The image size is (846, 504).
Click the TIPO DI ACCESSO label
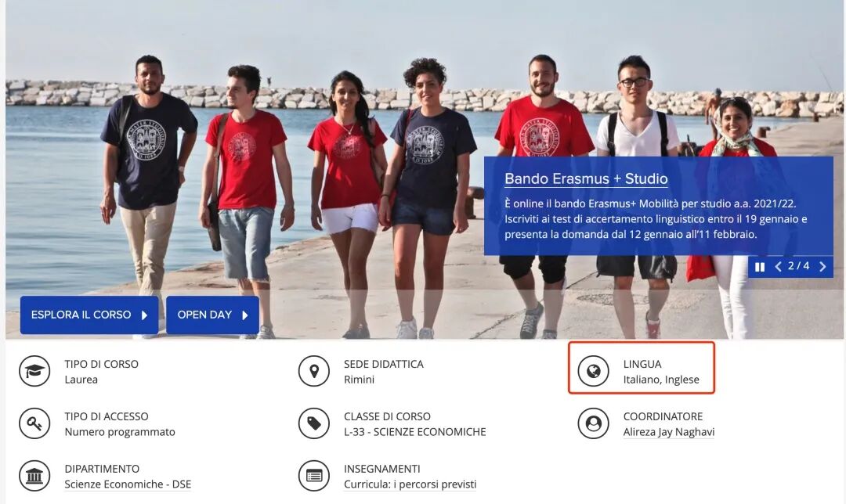(107, 416)
